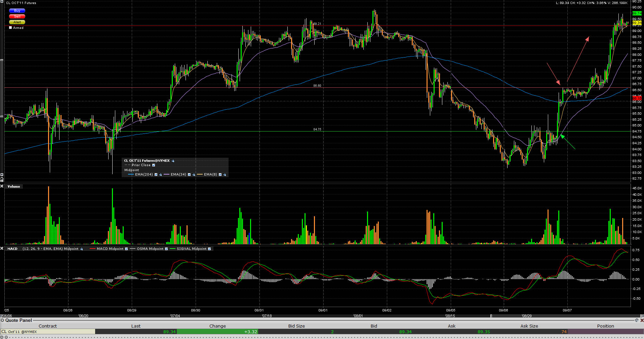Screen dimensions: 644x339
Task: Open the EMA(8) settings wrench icon
Action: tap(225, 175)
